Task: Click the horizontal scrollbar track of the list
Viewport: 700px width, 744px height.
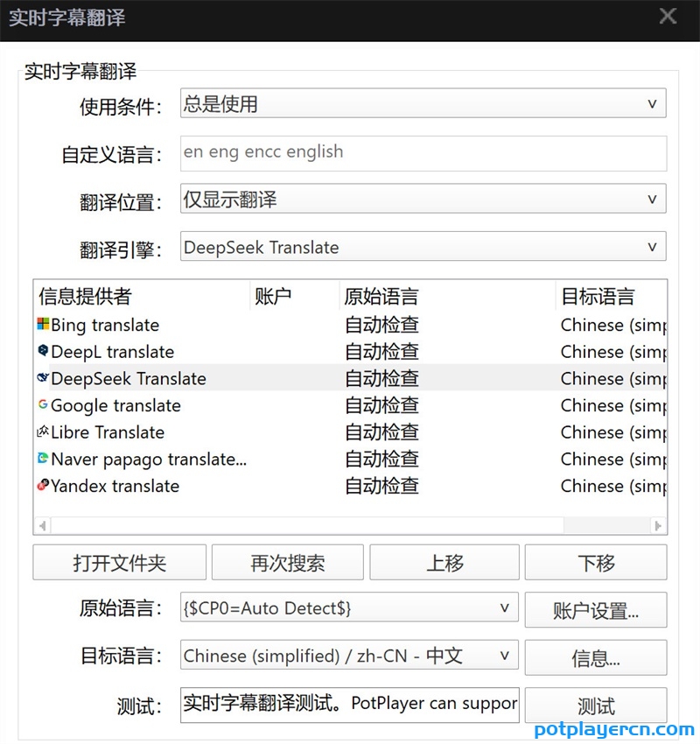Action: tap(606, 526)
